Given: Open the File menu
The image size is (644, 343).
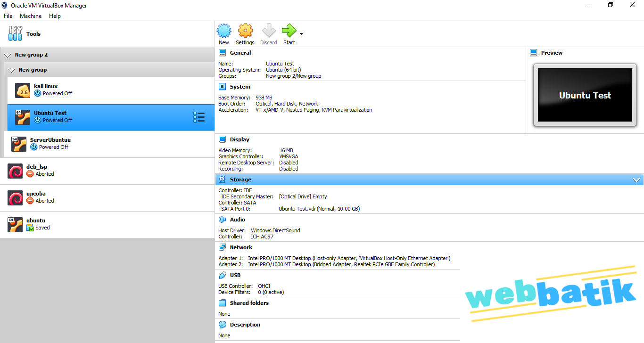Looking at the screenshot, I should (8, 16).
